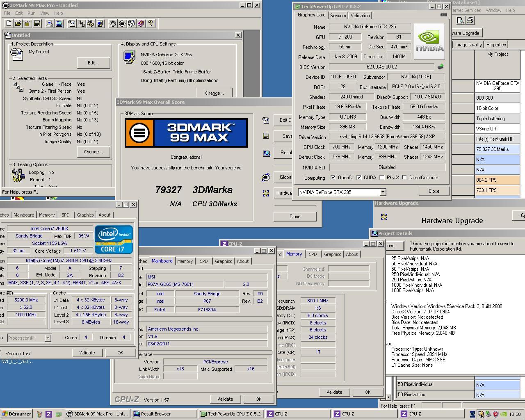Click the Close button in GPU-Z
Screen dimensions: 525x420
tap(434, 191)
